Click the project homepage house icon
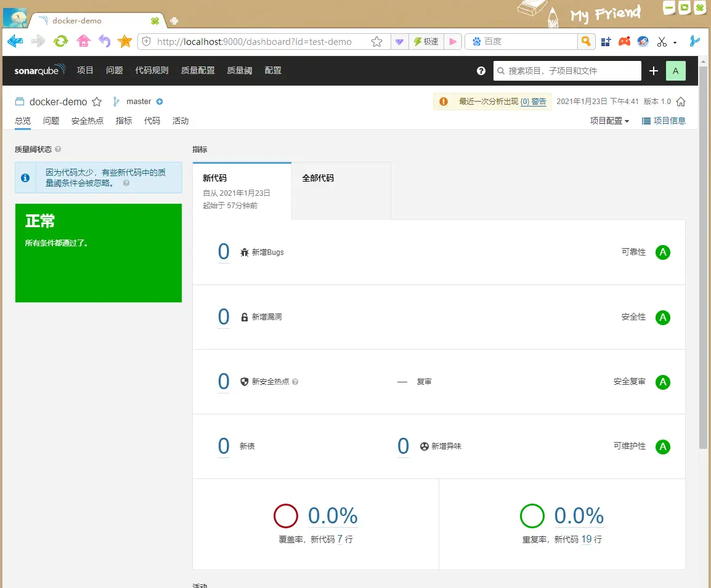The height and width of the screenshot is (588, 711). tap(681, 102)
